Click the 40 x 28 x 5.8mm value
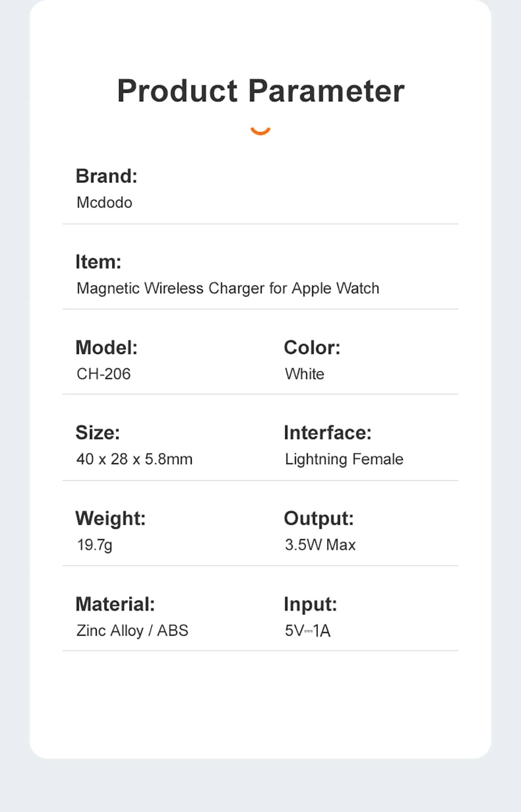 (x=134, y=459)
